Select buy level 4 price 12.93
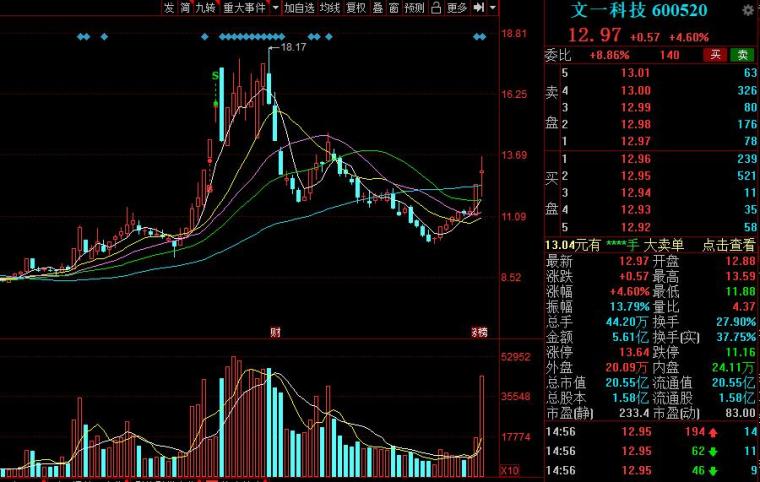Screen dimensions: 760x482 635,210
